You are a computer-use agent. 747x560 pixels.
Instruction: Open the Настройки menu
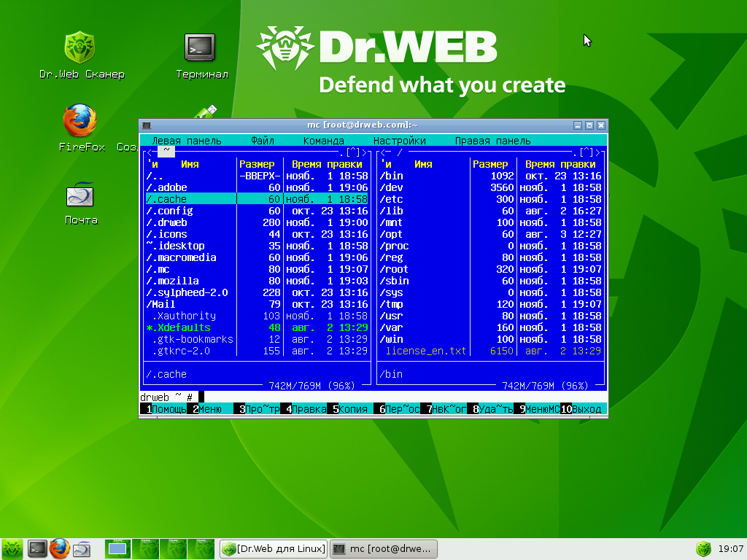coord(399,141)
